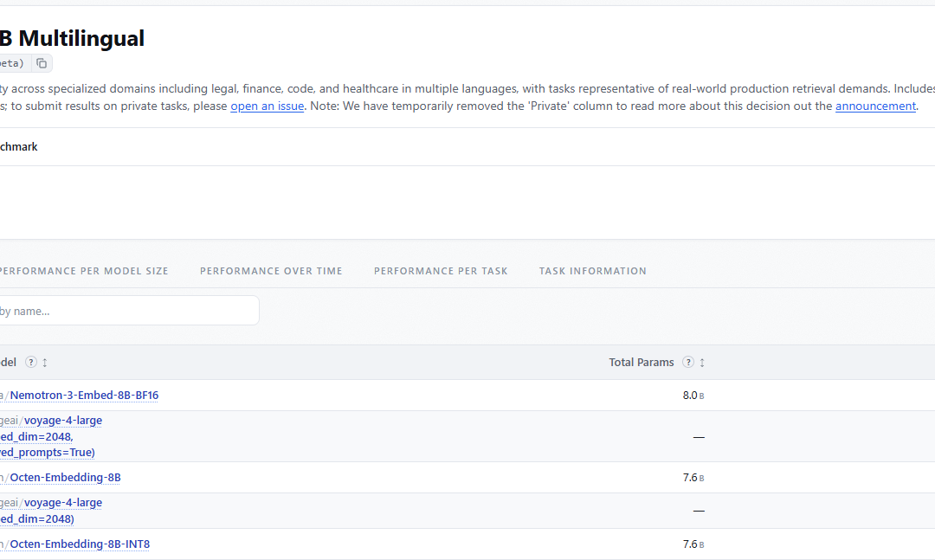Screen dimensions: 935x560
Task: Open the Performance Over Time tab
Action: click(271, 271)
